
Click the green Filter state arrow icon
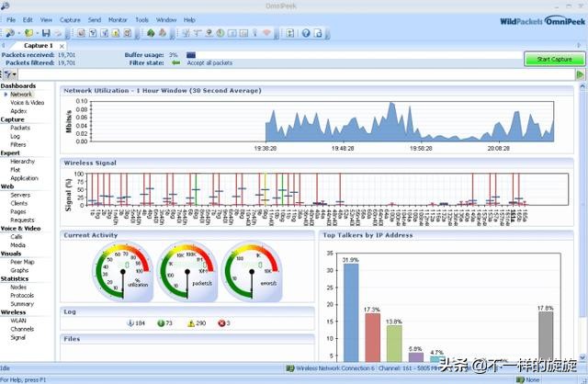(175, 62)
